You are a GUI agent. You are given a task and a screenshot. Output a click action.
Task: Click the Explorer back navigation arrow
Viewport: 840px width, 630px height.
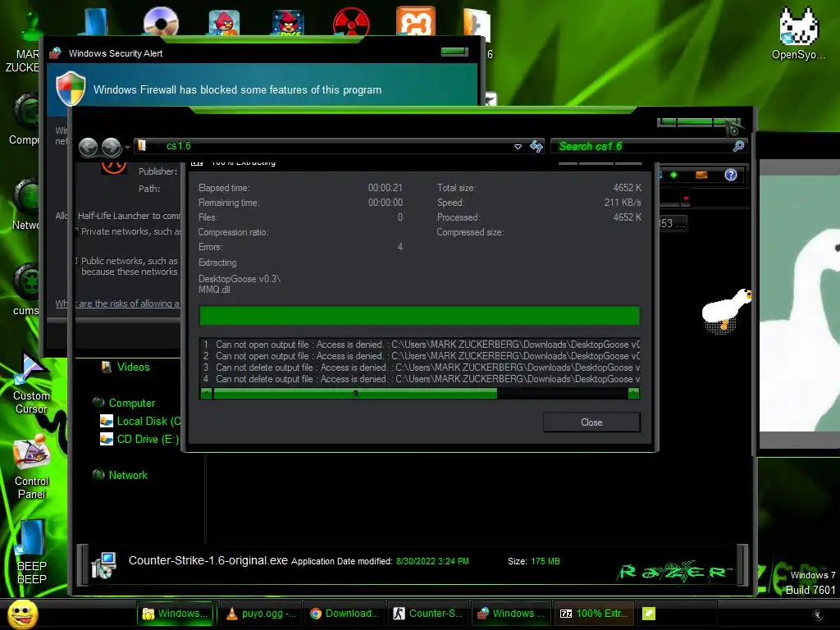click(x=89, y=147)
